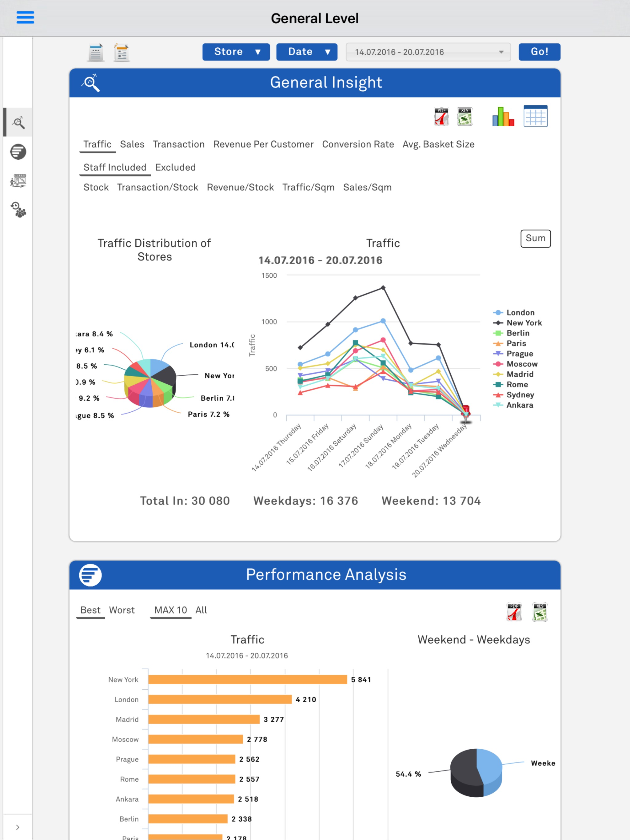Screen dimensions: 630x840
Task: Select Sales/Sqm metric
Action: (367, 187)
